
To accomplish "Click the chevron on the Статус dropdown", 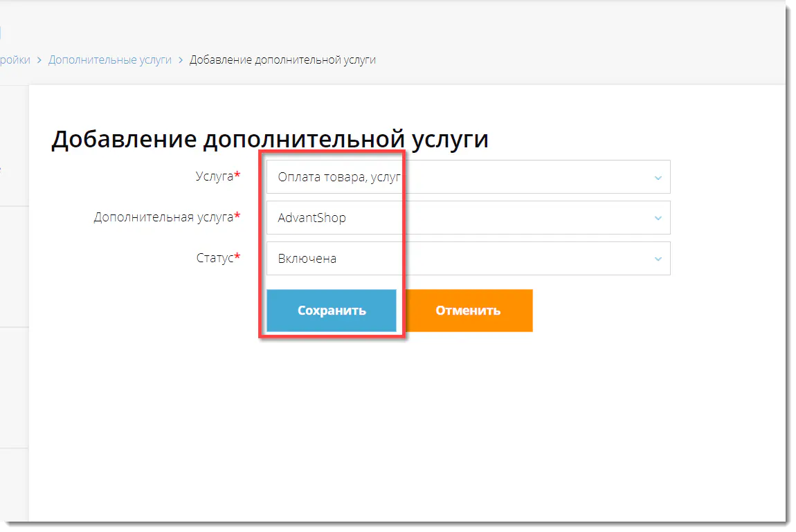I will pos(658,258).
